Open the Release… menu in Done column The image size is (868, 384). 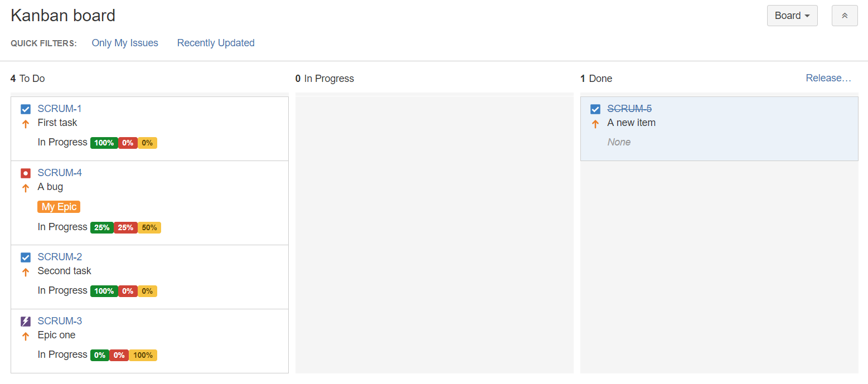click(x=828, y=78)
